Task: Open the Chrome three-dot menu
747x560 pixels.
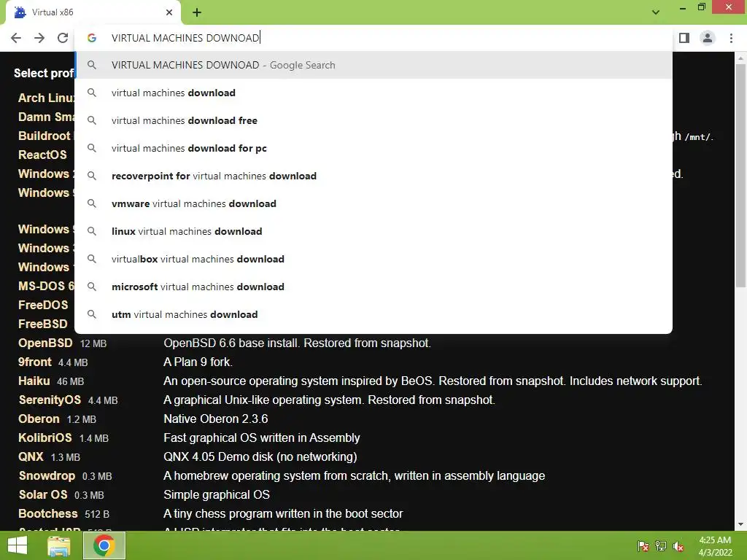Action: (731, 38)
